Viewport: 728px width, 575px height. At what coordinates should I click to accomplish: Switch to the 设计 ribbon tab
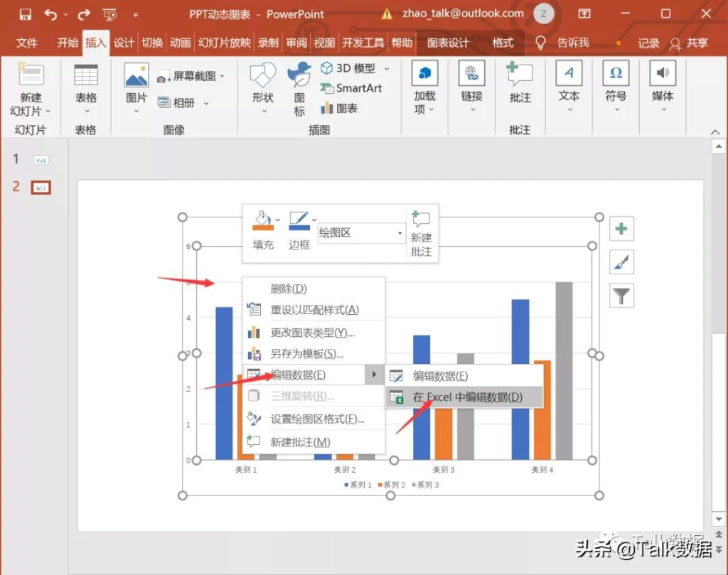point(124,43)
